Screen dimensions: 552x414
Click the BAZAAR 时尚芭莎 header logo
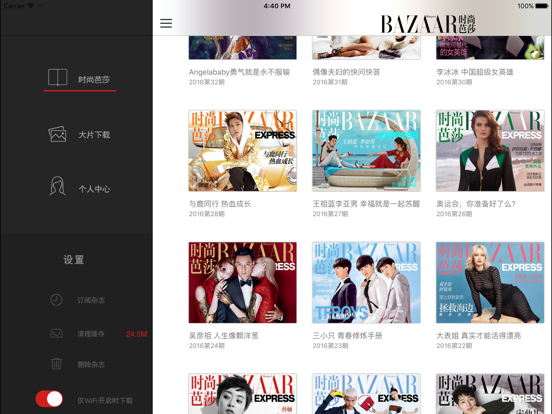428,24
